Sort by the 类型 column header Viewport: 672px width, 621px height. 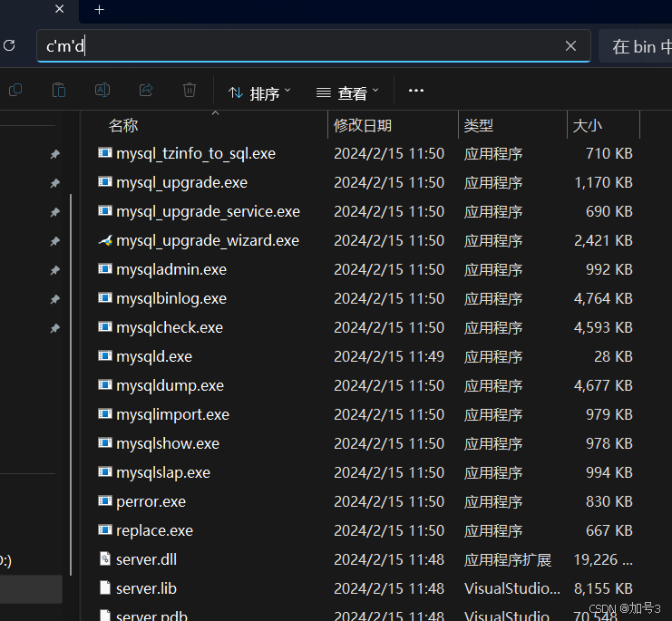[479, 125]
